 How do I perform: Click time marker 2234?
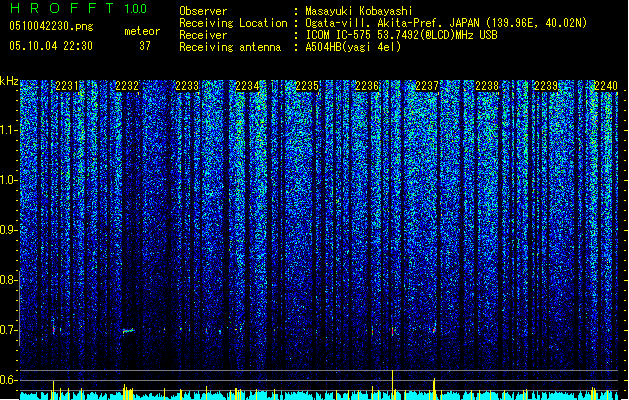pos(247,86)
